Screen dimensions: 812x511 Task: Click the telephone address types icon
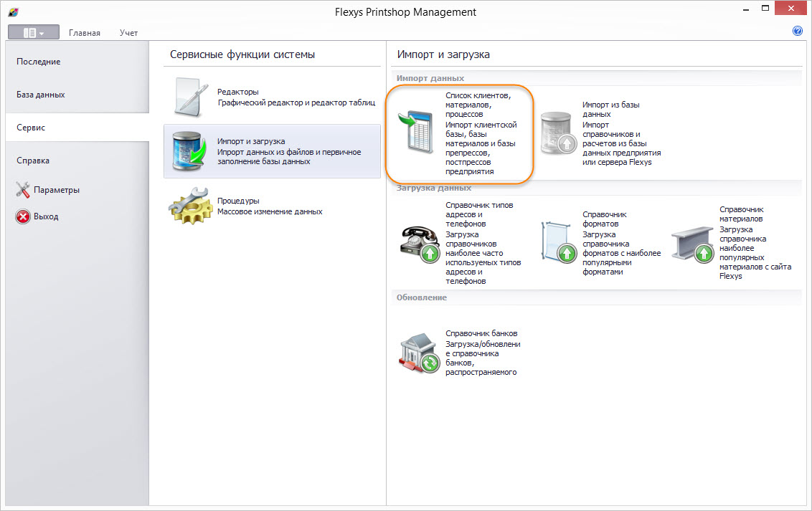click(x=420, y=244)
